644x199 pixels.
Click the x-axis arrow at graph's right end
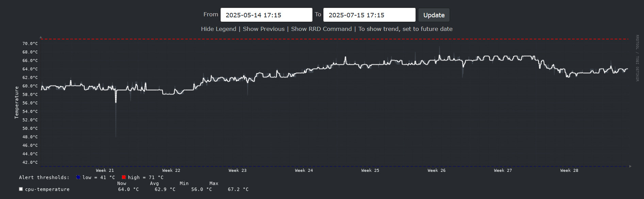click(x=630, y=166)
